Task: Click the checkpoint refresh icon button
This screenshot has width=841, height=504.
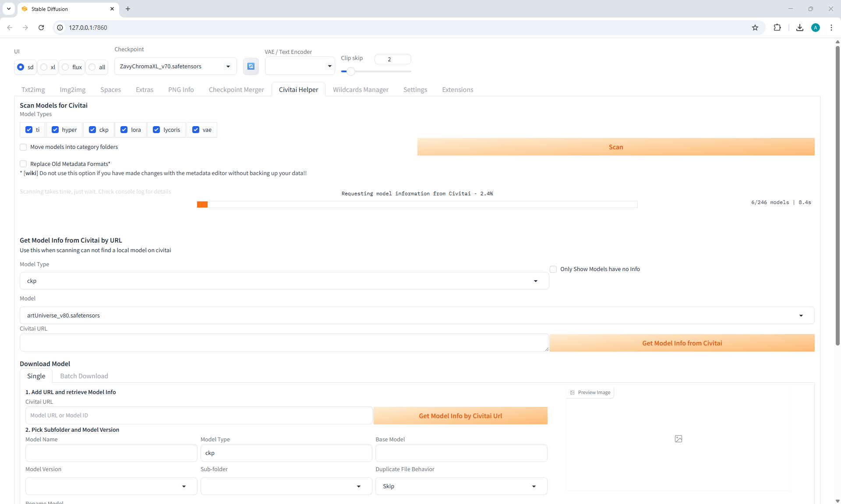Action: pyautogui.click(x=251, y=66)
